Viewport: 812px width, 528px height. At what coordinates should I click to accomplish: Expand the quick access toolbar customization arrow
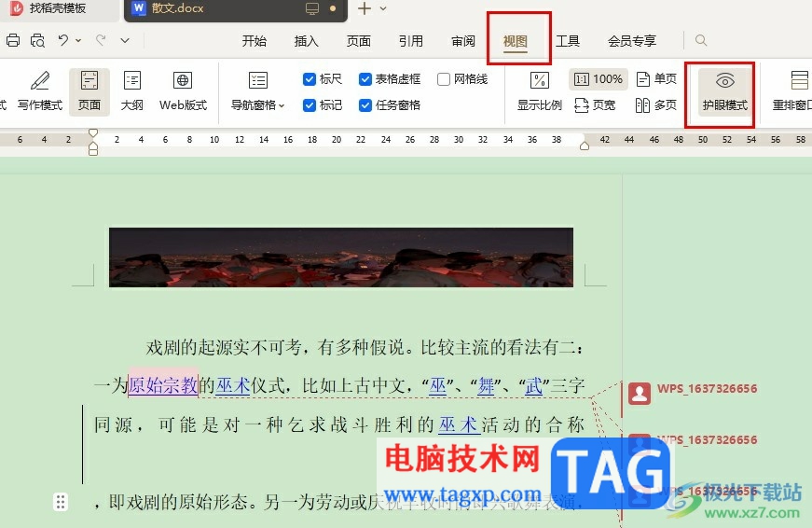pos(125,40)
